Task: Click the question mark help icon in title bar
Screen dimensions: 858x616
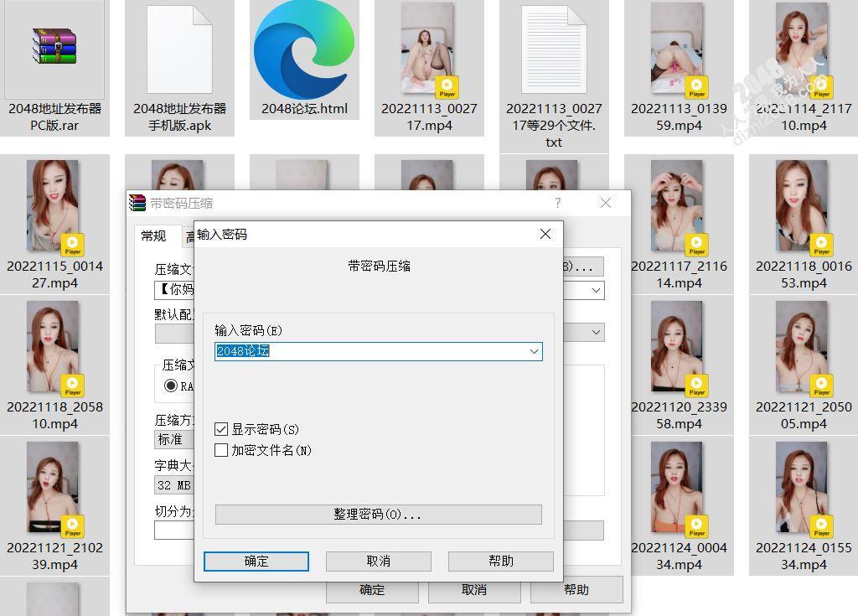Action: 558,203
